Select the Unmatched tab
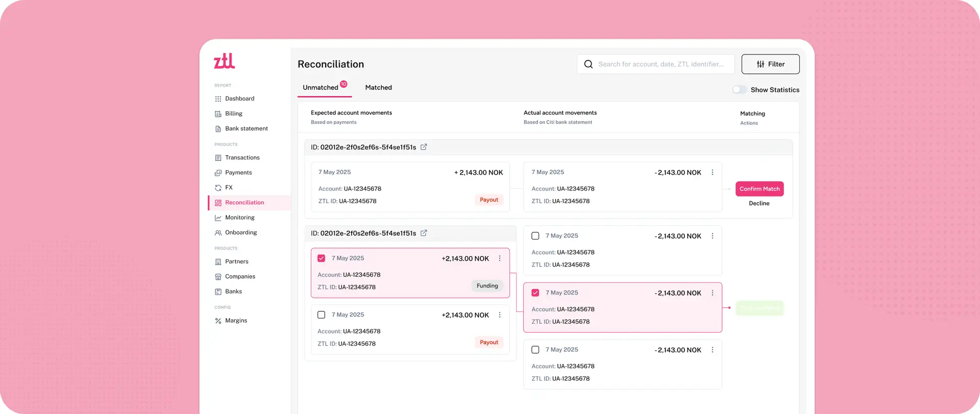The height and width of the screenshot is (414, 980). (x=321, y=88)
